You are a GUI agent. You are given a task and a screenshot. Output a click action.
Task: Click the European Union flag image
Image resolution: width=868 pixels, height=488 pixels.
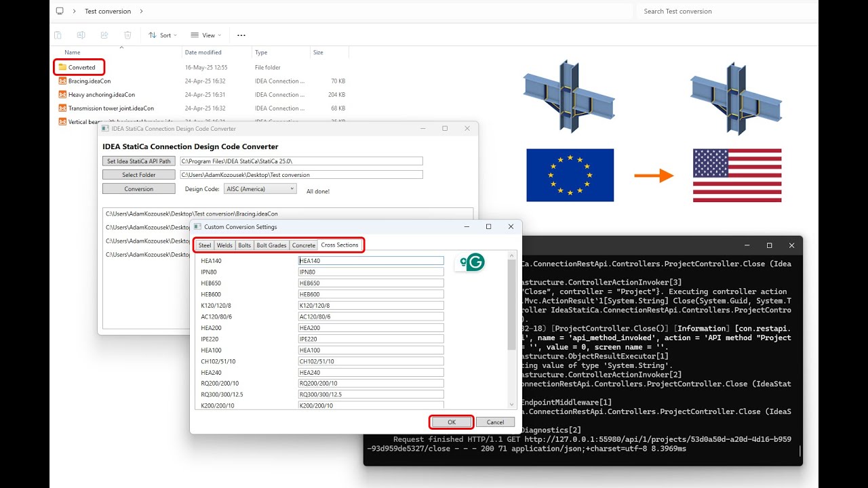click(570, 175)
